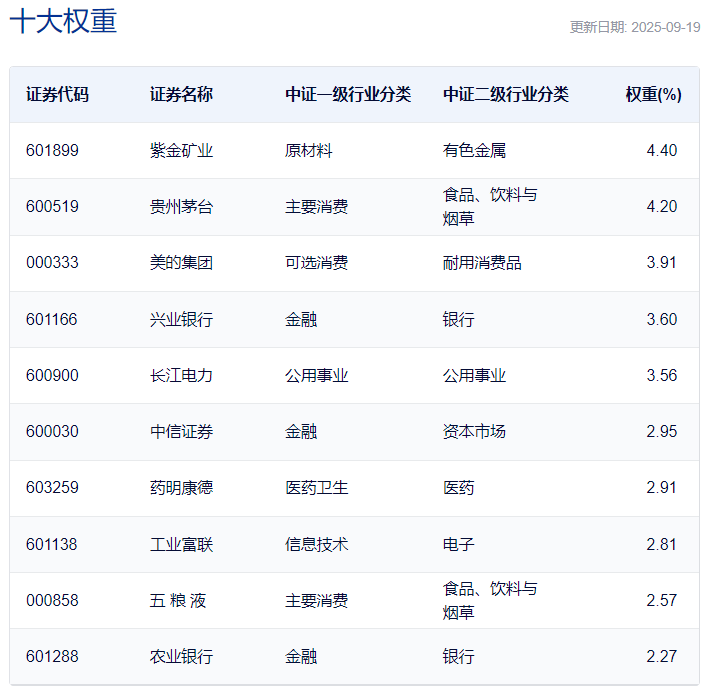
Task: Click 主要消费 in the 五粮液 row
Action: (317, 601)
